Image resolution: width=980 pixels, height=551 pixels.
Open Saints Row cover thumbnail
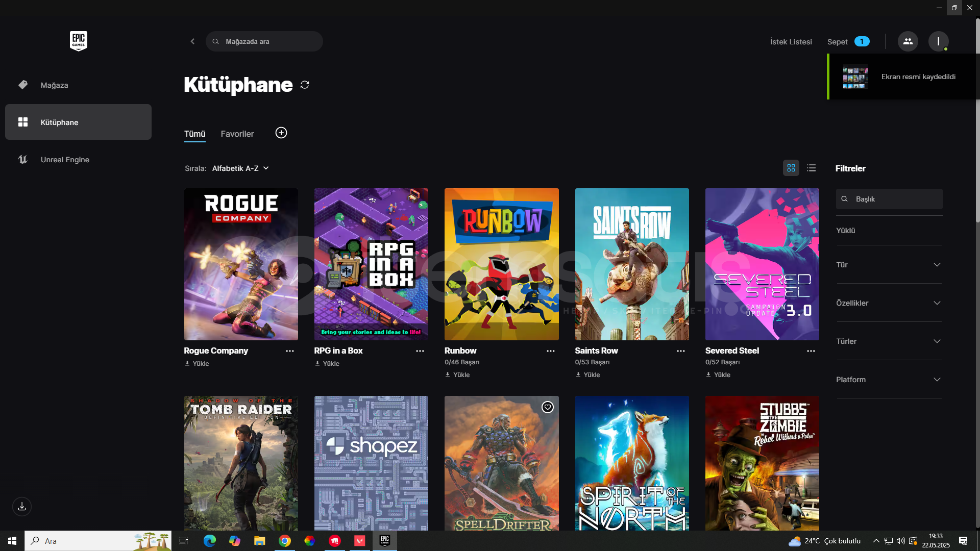pos(632,264)
